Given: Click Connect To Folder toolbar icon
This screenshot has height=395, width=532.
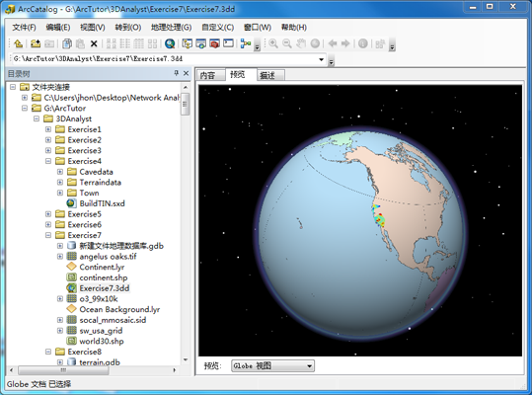Looking at the screenshot, I should pyautogui.click(x=36, y=43).
